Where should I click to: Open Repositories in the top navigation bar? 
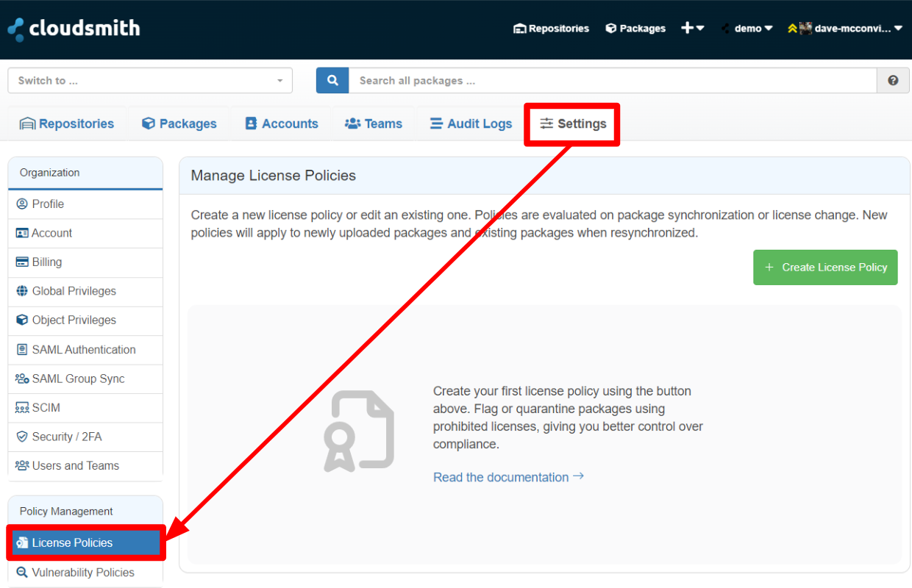(551, 29)
